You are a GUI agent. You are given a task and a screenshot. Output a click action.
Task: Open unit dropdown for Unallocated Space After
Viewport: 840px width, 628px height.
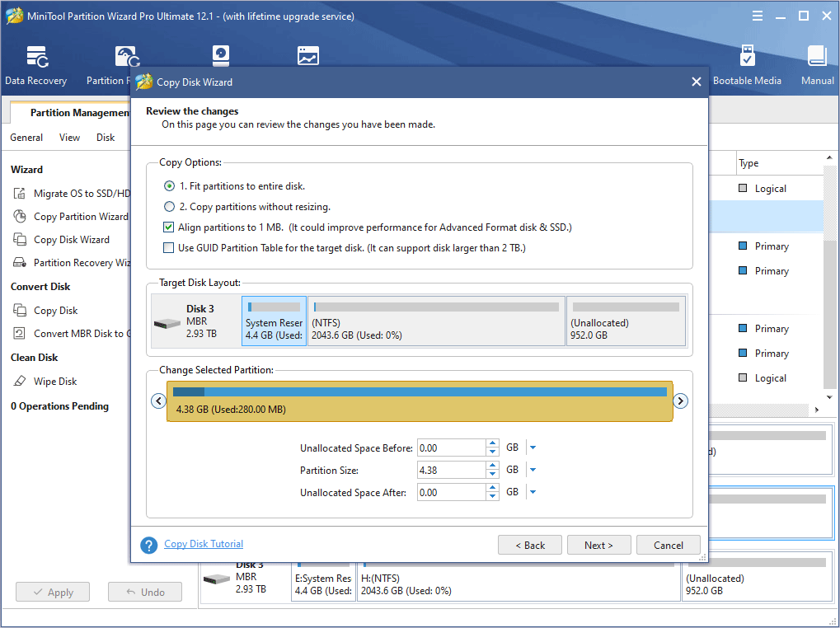pos(533,492)
